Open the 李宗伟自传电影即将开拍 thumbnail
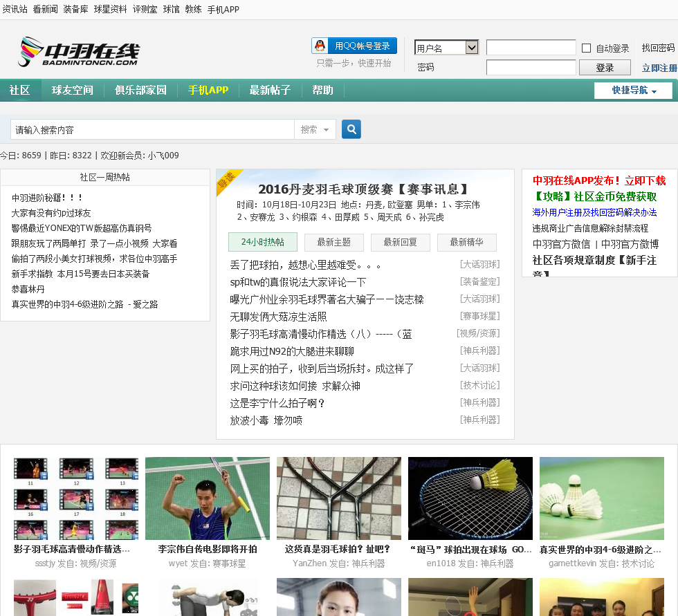The width and height of the screenshot is (678, 616). (208, 498)
